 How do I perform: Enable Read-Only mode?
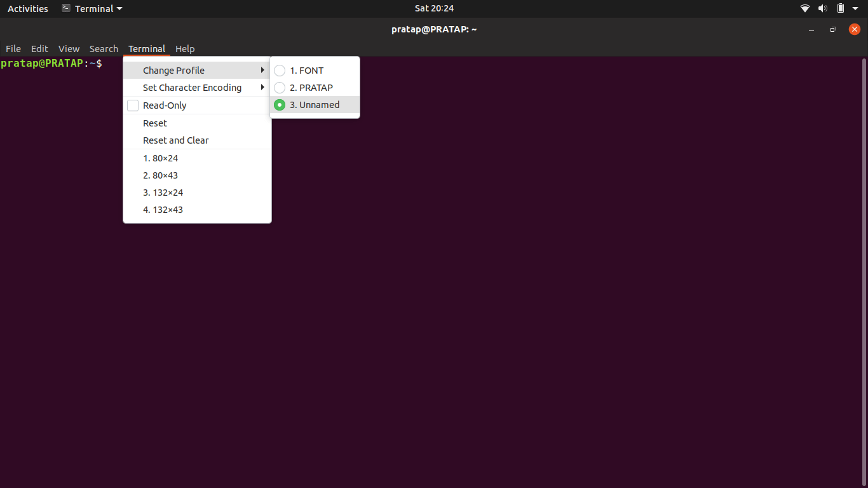165,105
